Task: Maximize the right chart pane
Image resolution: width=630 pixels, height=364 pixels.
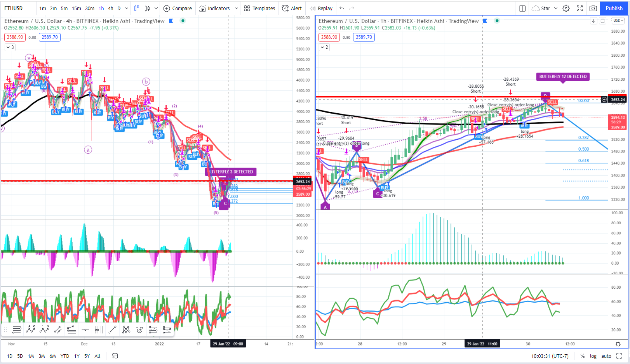Action: tap(602, 21)
